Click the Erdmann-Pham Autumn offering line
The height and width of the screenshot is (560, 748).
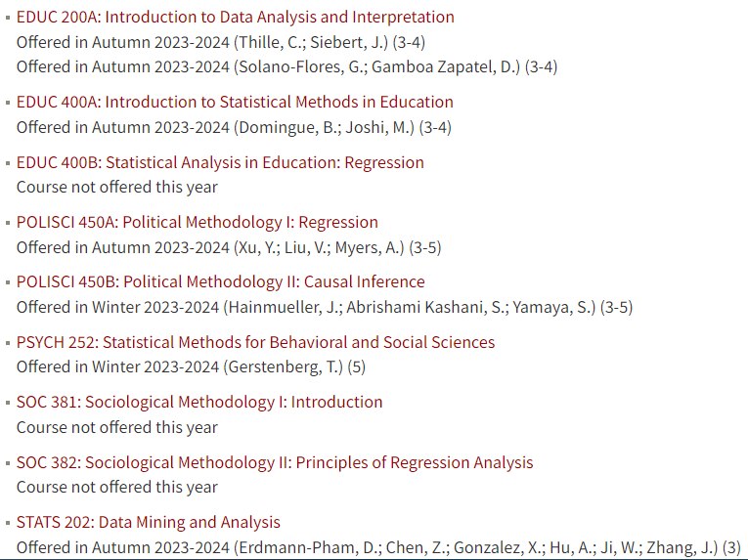coord(378,547)
